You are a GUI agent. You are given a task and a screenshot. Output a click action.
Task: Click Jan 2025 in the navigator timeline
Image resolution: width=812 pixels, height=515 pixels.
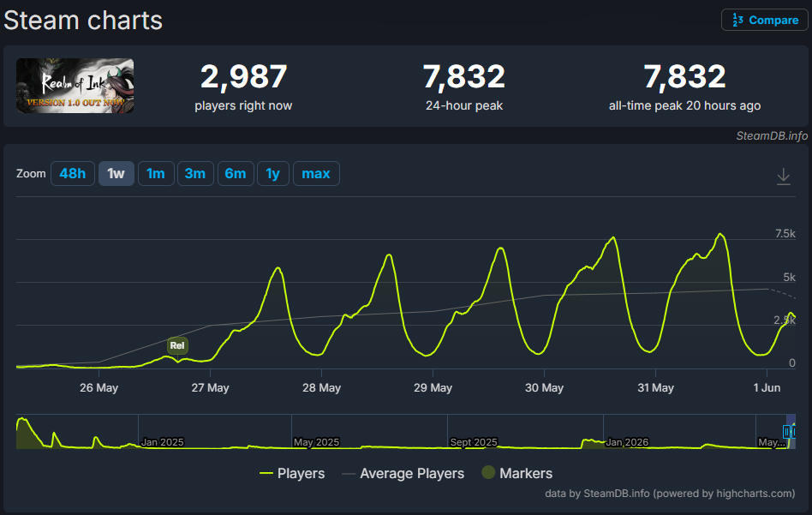(x=163, y=442)
